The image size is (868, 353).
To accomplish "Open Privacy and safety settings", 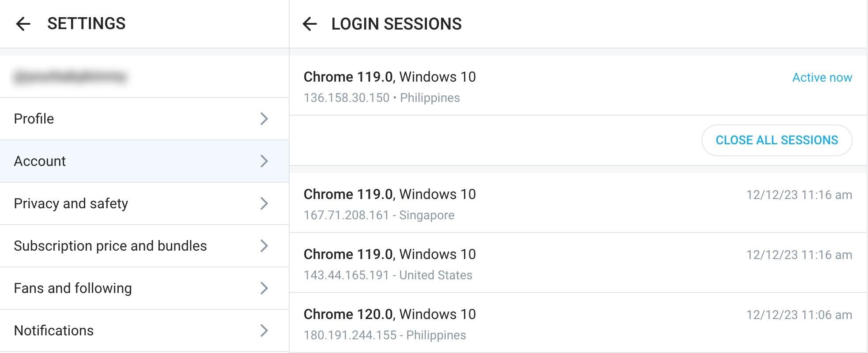I will tap(144, 203).
